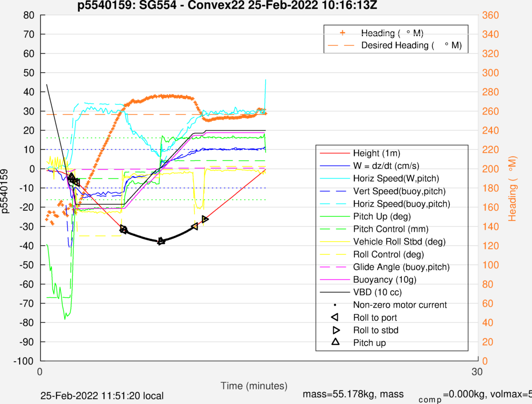Click the x-axis tick label 30

(x=477, y=372)
